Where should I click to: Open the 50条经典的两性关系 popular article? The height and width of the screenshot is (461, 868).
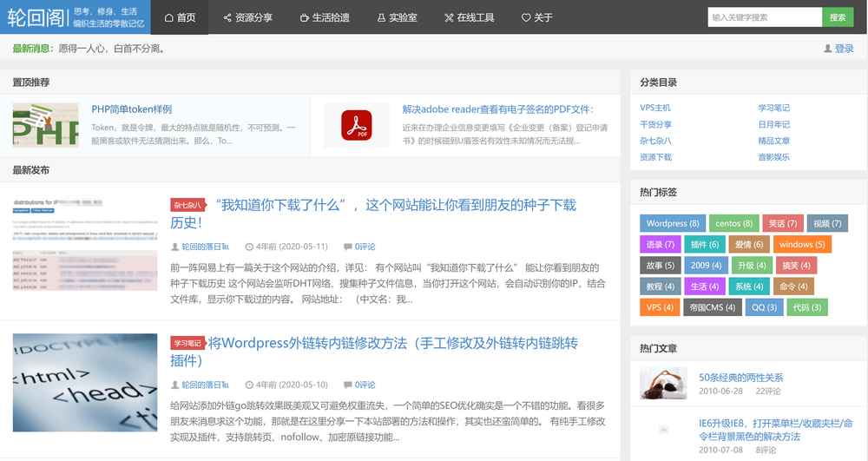coord(740,378)
